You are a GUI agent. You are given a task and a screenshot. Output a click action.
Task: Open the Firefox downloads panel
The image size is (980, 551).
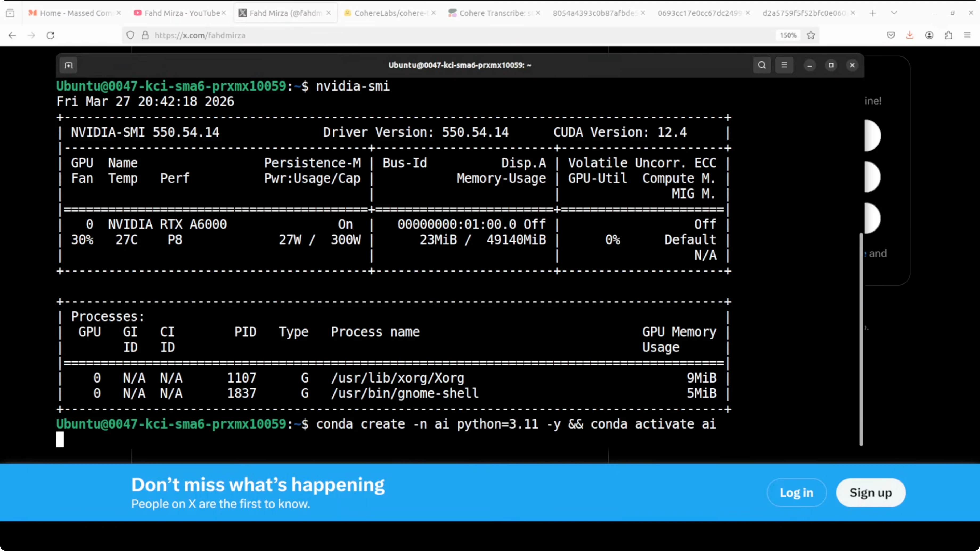point(910,35)
